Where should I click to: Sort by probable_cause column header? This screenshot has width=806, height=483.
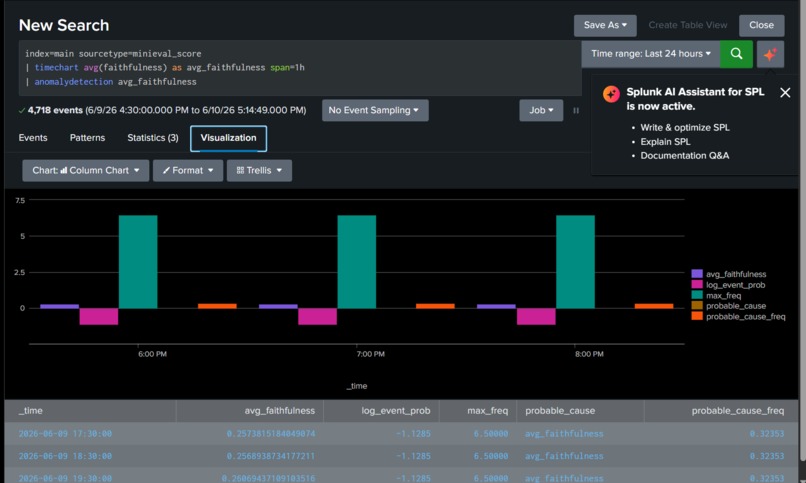(580, 411)
